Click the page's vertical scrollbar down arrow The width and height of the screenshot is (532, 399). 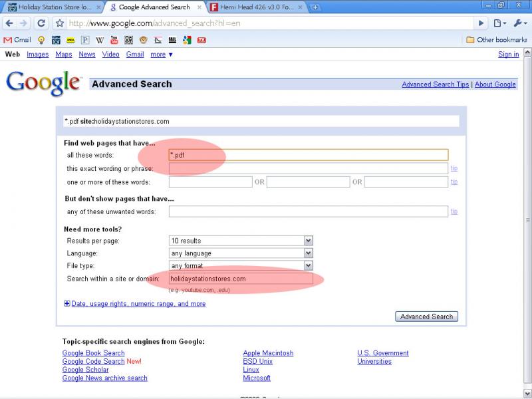(x=527, y=394)
